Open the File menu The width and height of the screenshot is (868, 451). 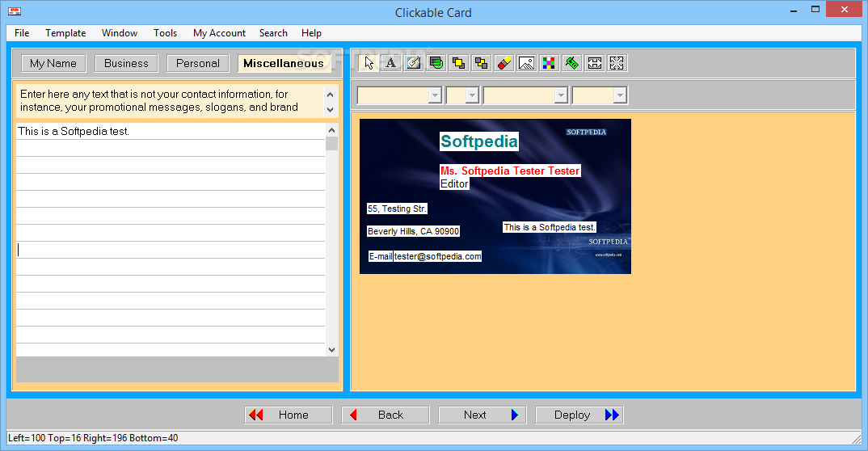[22, 33]
